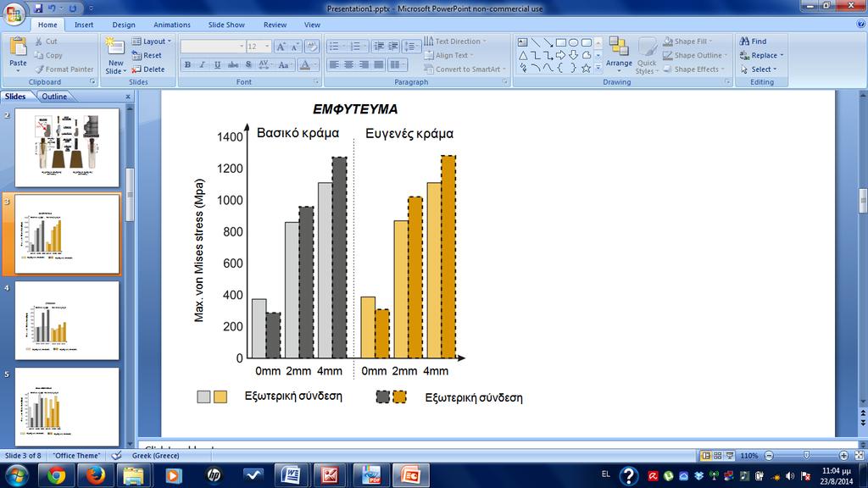Open Shape Fill color options

click(688, 42)
